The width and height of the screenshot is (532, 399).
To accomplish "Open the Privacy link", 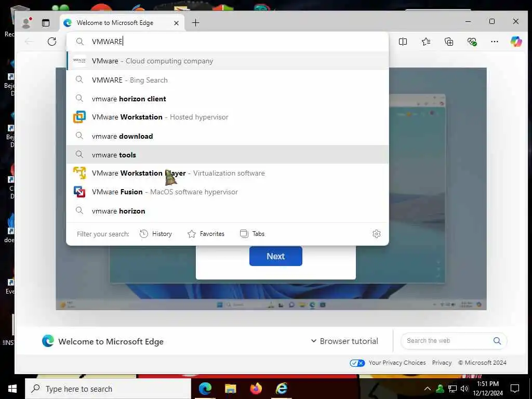I will (x=442, y=363).
